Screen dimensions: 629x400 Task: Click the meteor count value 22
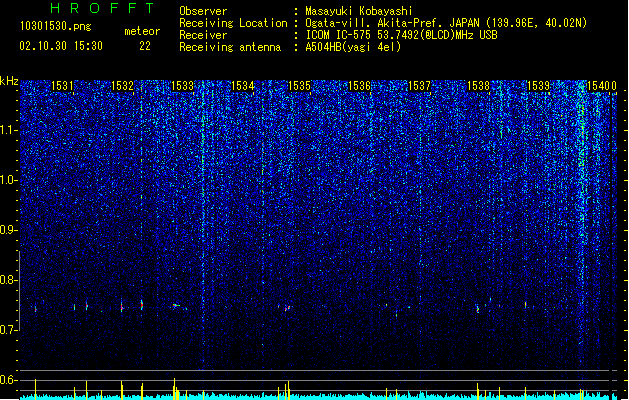(145, 46)
